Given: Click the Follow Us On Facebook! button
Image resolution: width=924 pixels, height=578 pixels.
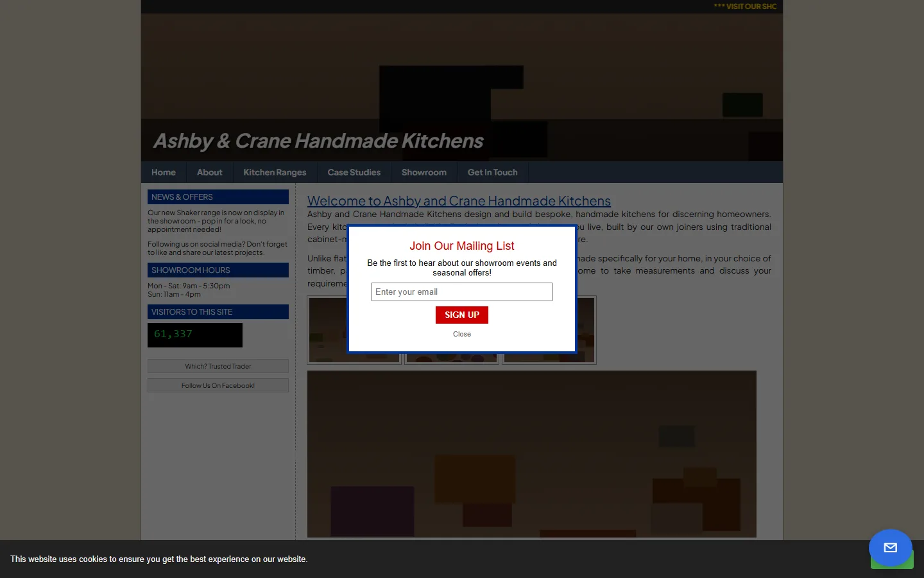Looking at the screenshot, I should click(218, 385).
